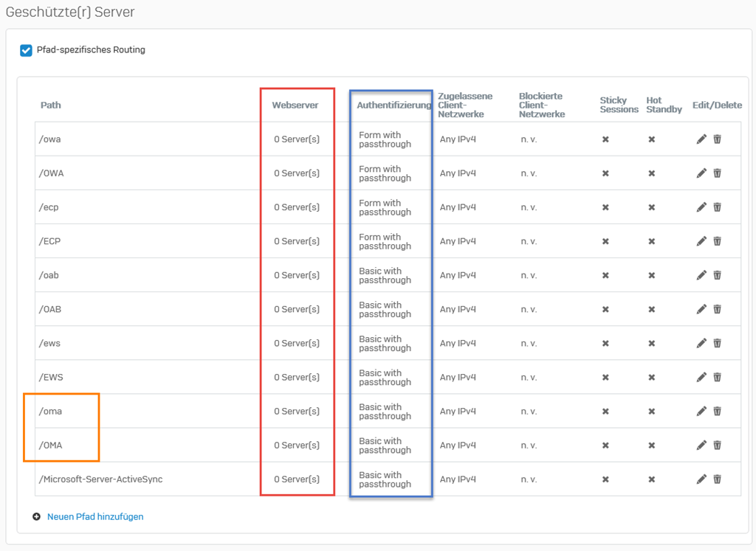756x551 pixels.
Task: Click the Webserver column header
Action: coord(295,105)
